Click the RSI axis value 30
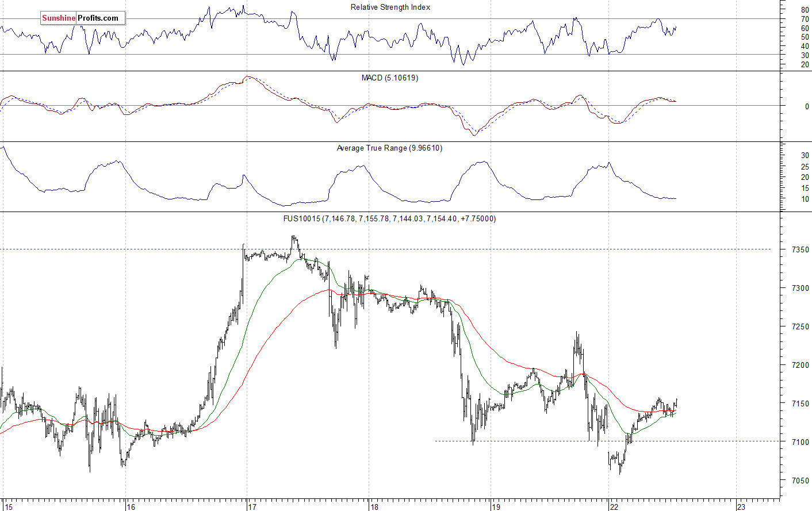 [805, 56]
